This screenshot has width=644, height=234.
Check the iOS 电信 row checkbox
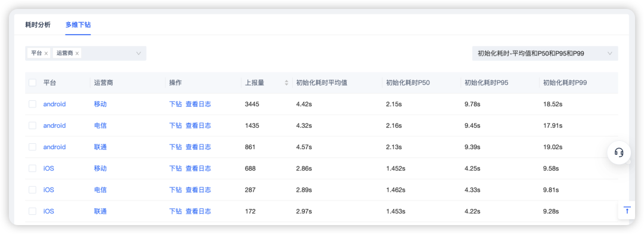pyautogui.click(x=32, y=190)
